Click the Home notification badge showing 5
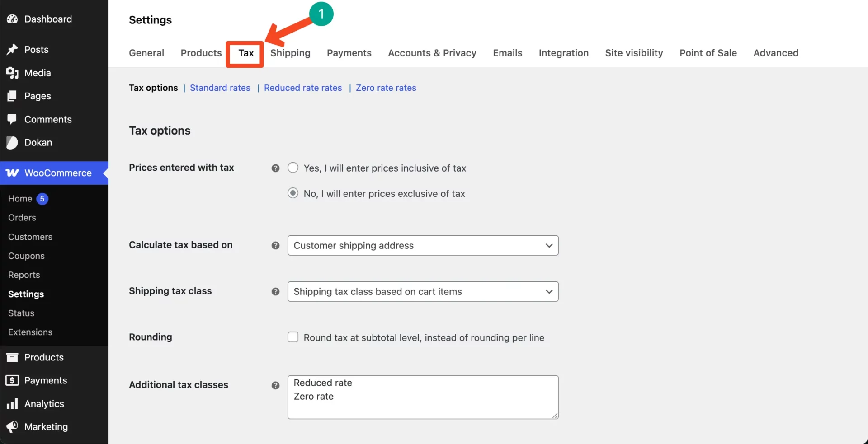The height and width of the screenshot is (444, 868). (x=42, y=199)
